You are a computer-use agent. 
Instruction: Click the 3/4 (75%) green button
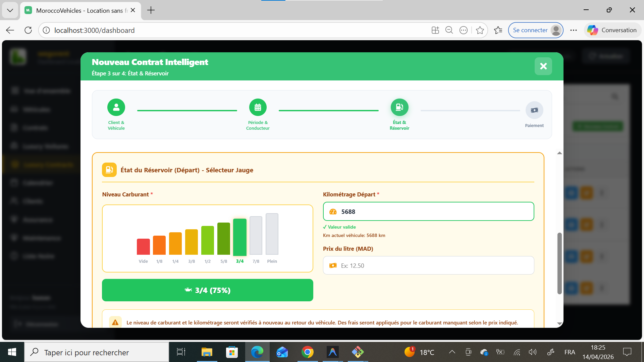[x=207, y=290]
